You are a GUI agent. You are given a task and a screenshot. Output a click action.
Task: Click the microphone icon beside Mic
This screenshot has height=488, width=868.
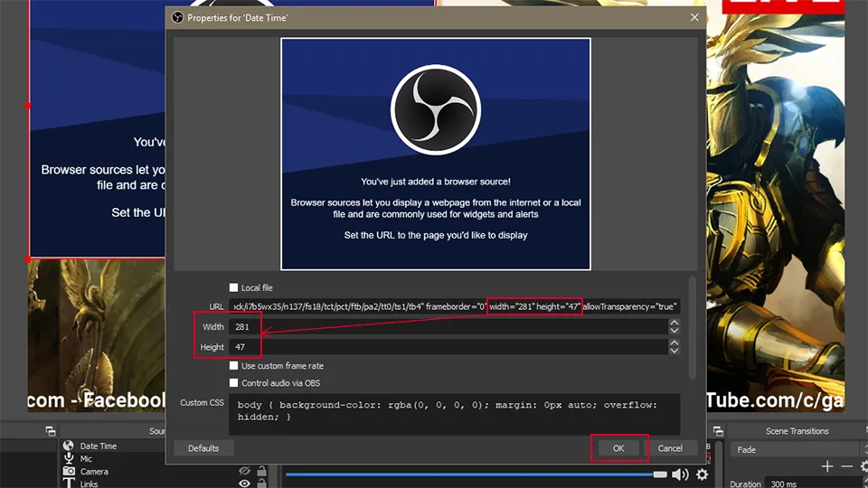click(69, 458)
